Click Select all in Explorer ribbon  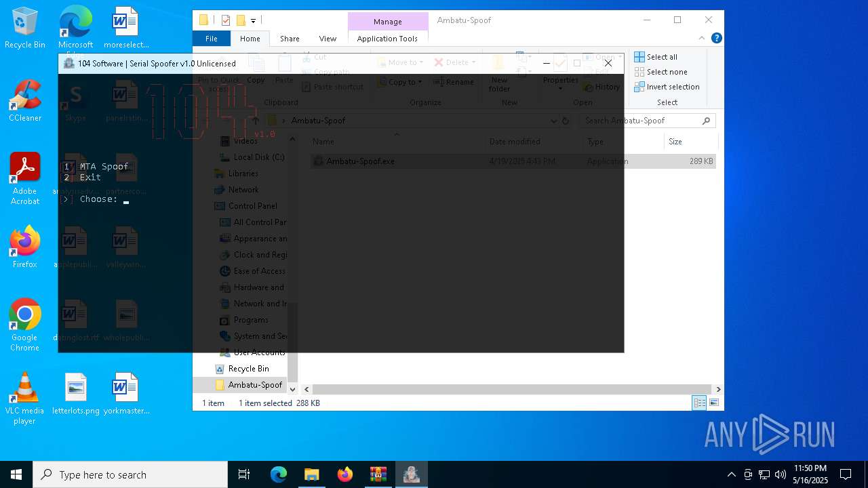pos(656,57)
